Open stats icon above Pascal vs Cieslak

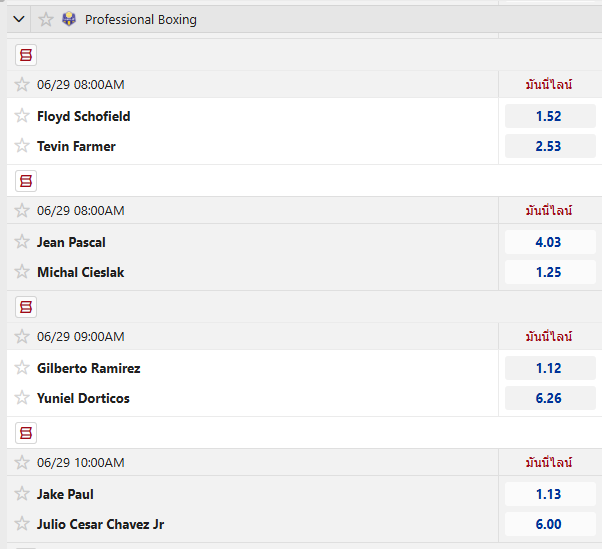[x=26, y=181]
